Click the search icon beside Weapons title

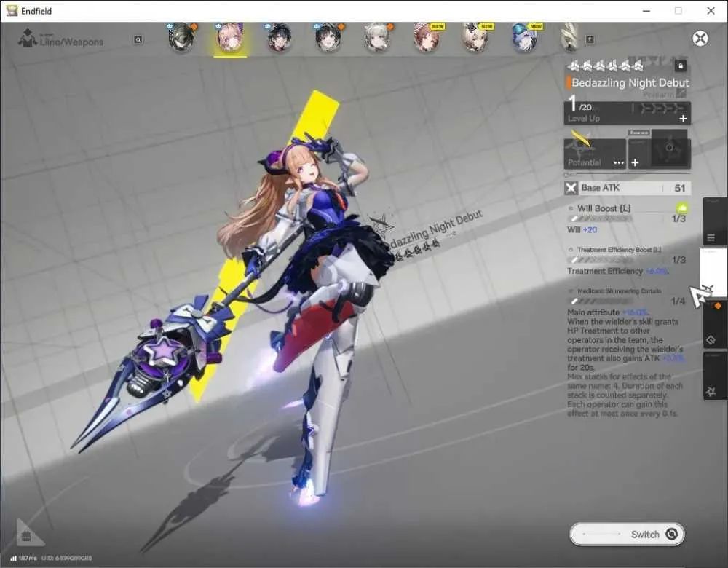pyautogui.click(x=138, y=40)
